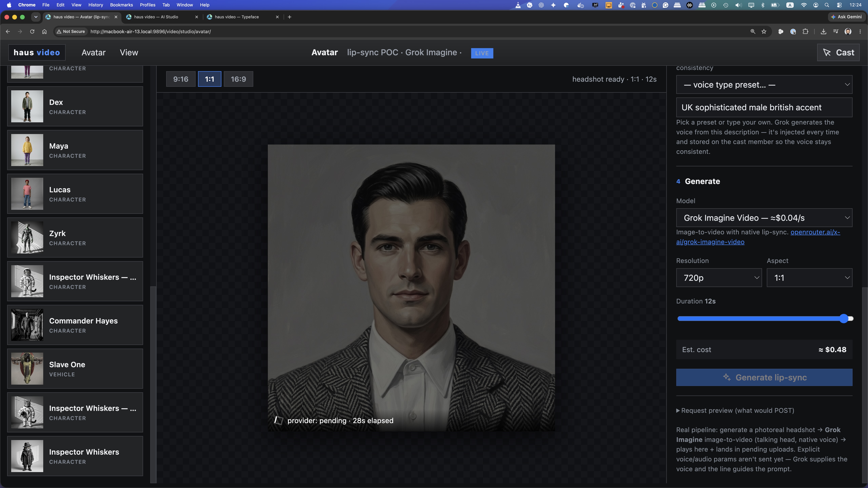This screenshot has width=868, height=488.
Task: Open the Model dropdown
Action: (764, 218)
